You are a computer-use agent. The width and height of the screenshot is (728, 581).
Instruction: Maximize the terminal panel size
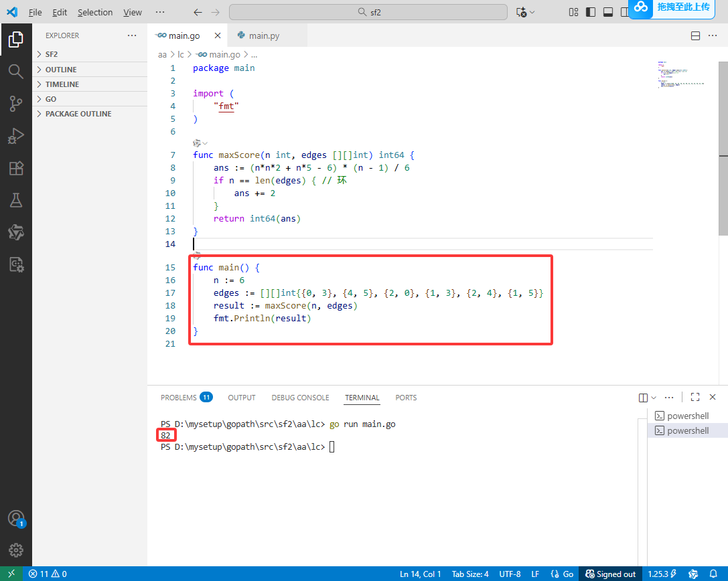[695, 397]
